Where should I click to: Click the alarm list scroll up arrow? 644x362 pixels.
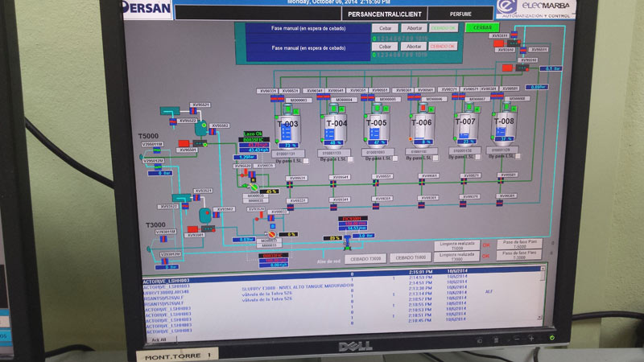(x=543, y=269)
